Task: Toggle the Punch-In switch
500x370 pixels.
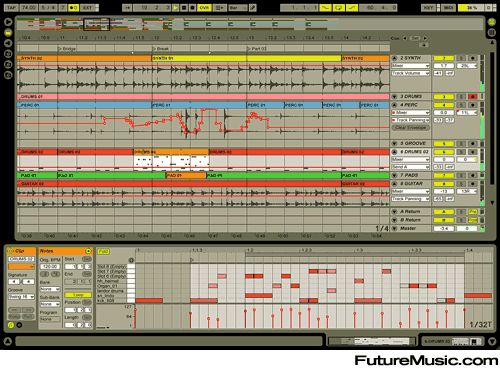Action: 325,7
